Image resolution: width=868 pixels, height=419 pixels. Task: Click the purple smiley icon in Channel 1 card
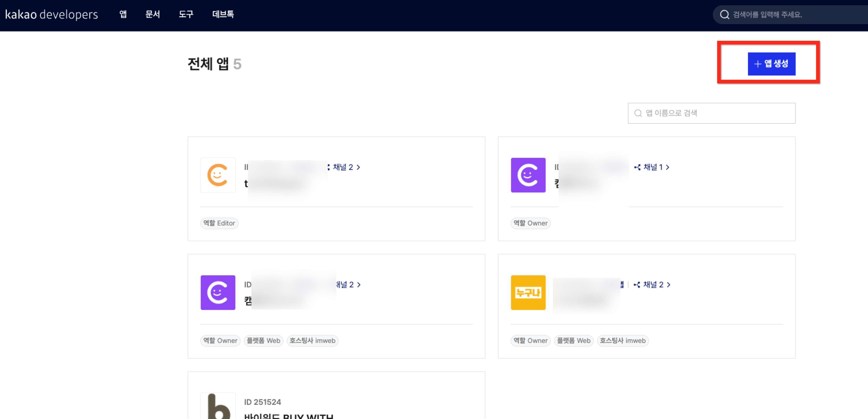pyautogui.click(x=528, y=175)
